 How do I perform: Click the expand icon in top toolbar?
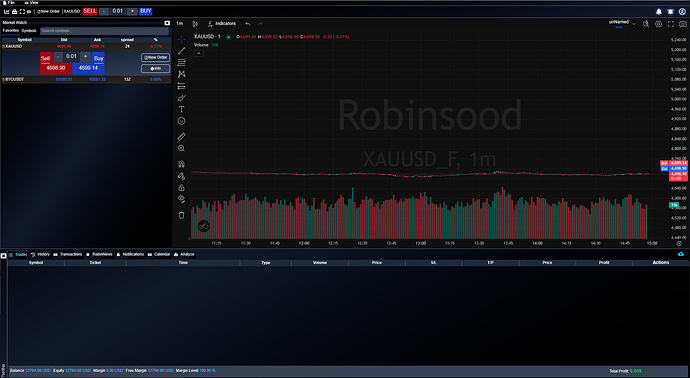pos(22,11)
